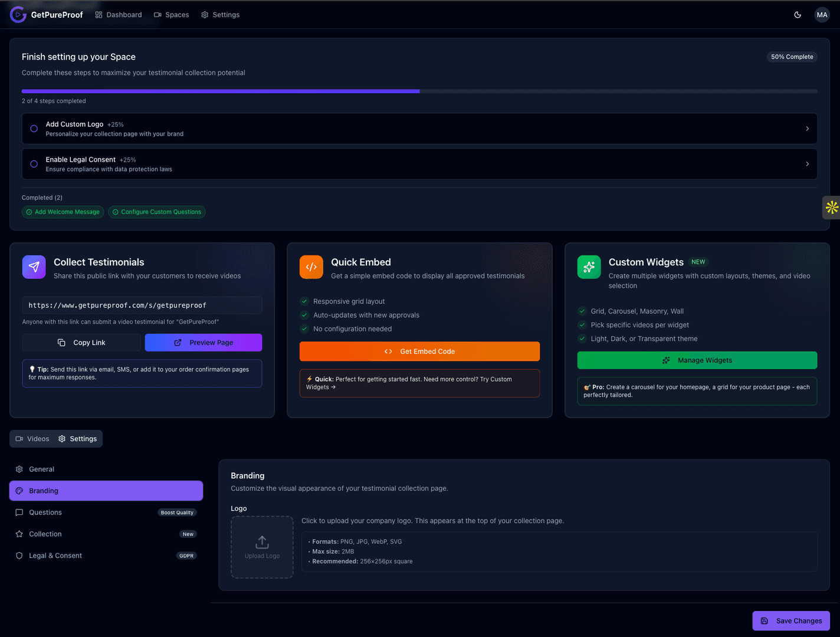Open the top Settings nav item
840x637 pixels.
point(221,15)
